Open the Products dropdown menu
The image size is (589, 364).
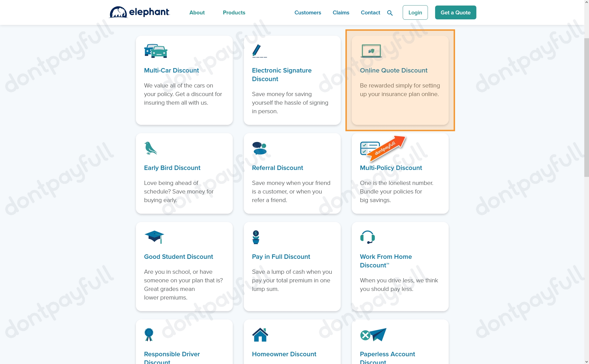pos(234,12)
